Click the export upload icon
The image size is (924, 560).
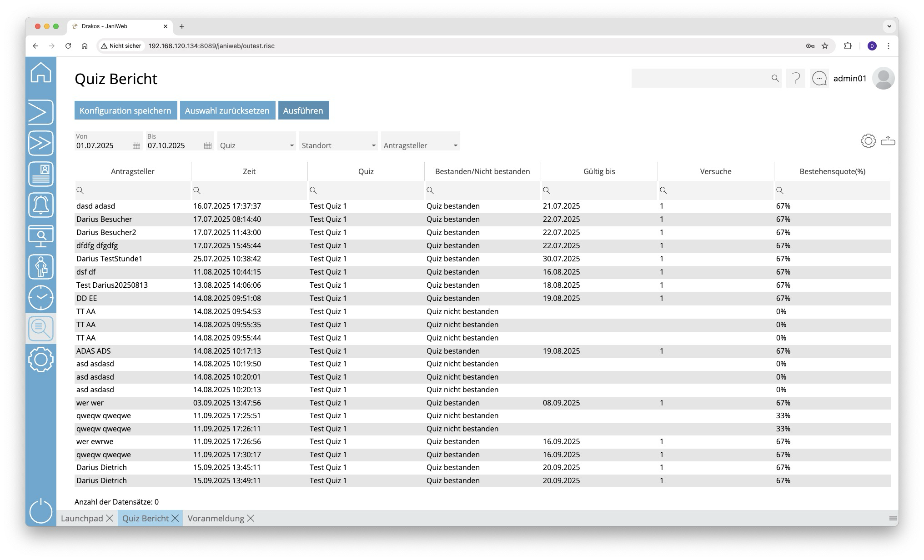tap(888, 141)
